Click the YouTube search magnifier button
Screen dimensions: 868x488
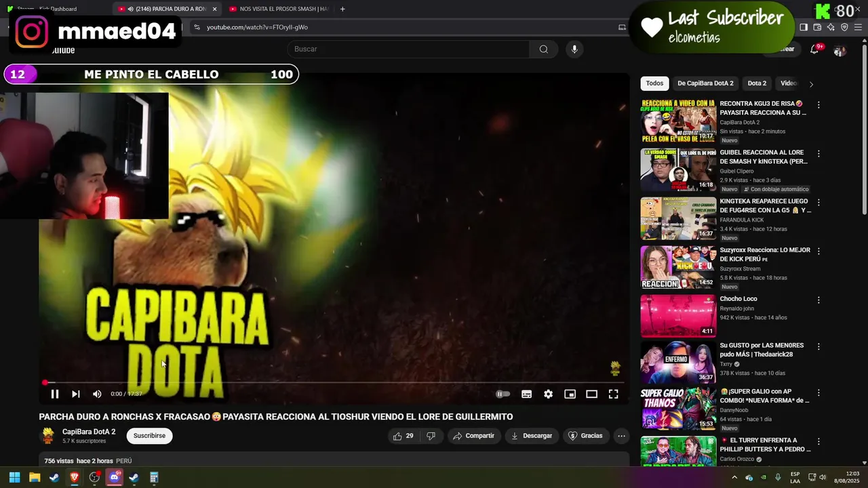(543, 49)
